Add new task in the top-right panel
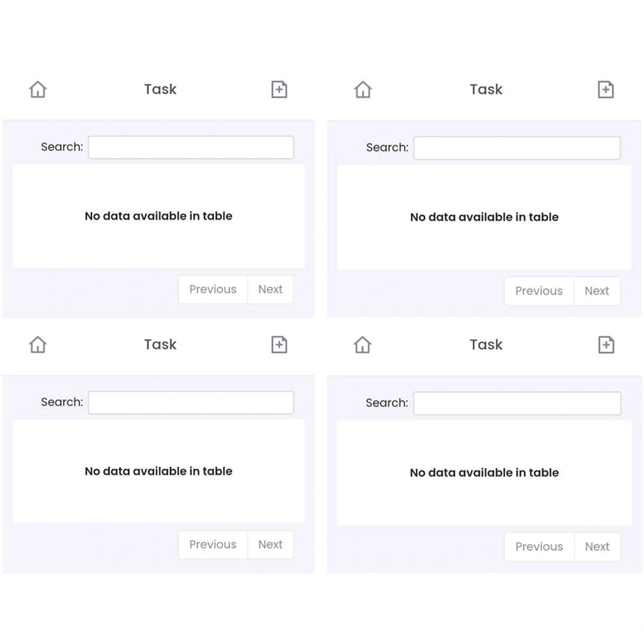 click(606, 89)
